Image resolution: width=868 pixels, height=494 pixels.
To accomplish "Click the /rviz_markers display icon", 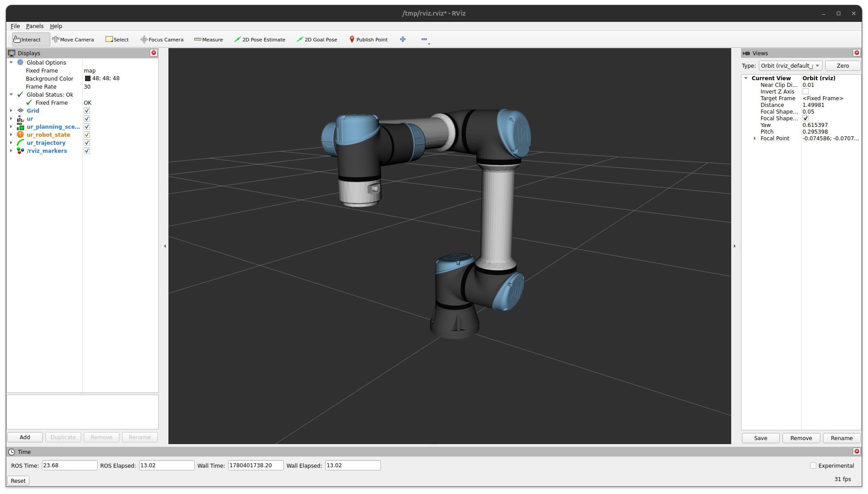I will (x=20, y=151).
